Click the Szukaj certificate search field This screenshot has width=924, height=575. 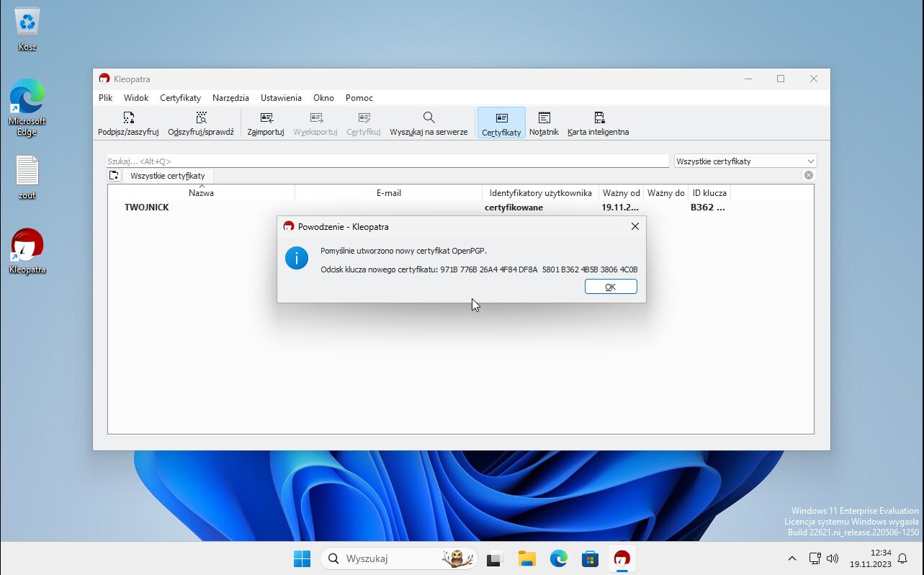[x=387, y=161]
